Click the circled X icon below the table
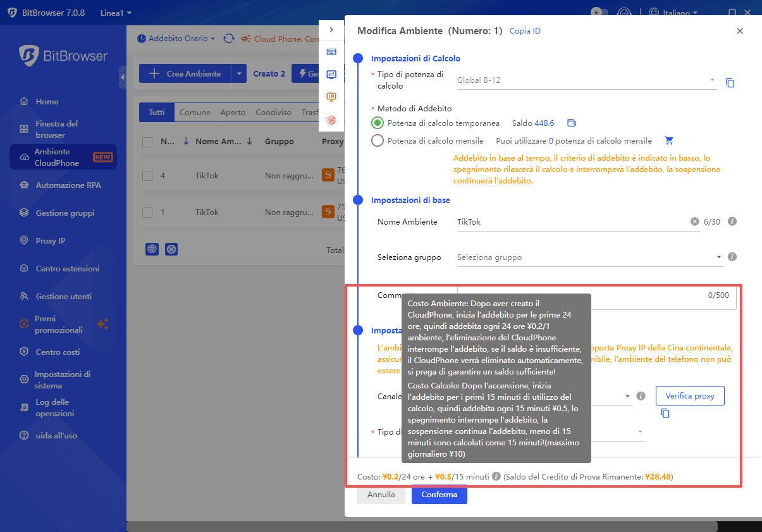 pyautogui.click(x=171, y=249)
